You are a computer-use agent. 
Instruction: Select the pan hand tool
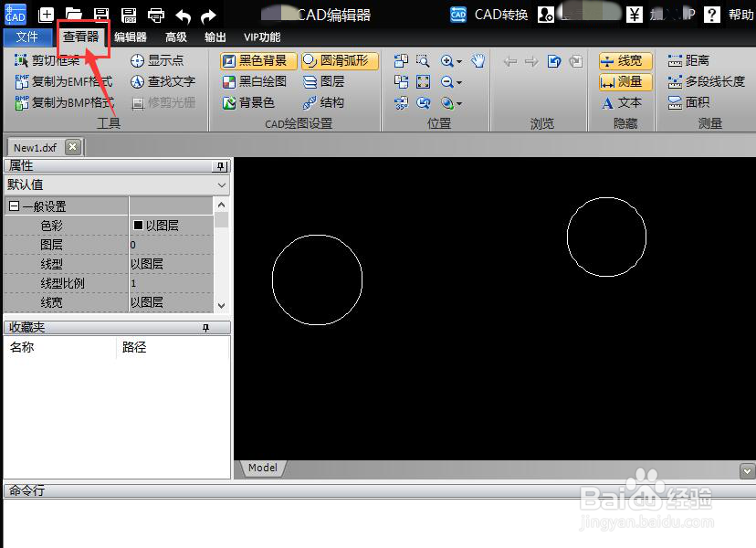tap(478, 61)
